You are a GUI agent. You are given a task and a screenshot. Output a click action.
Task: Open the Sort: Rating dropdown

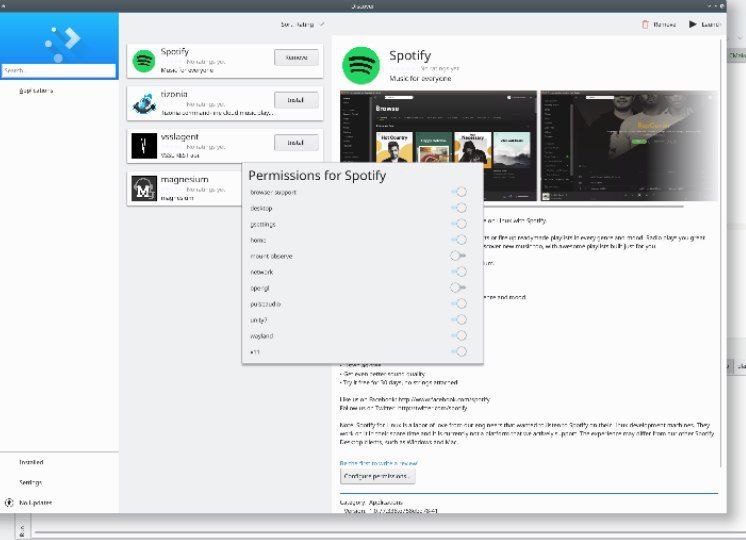tap(302, 24)
